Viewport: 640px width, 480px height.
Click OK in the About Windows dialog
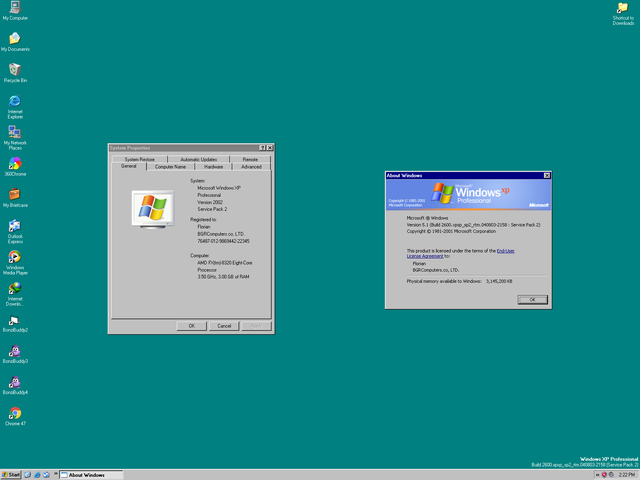coord(533,300)
